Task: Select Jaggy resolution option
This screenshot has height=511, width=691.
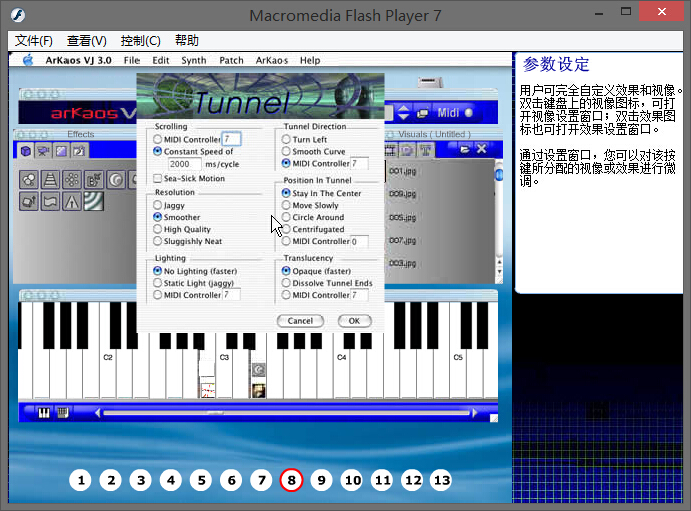Action: tap(157, 205)
